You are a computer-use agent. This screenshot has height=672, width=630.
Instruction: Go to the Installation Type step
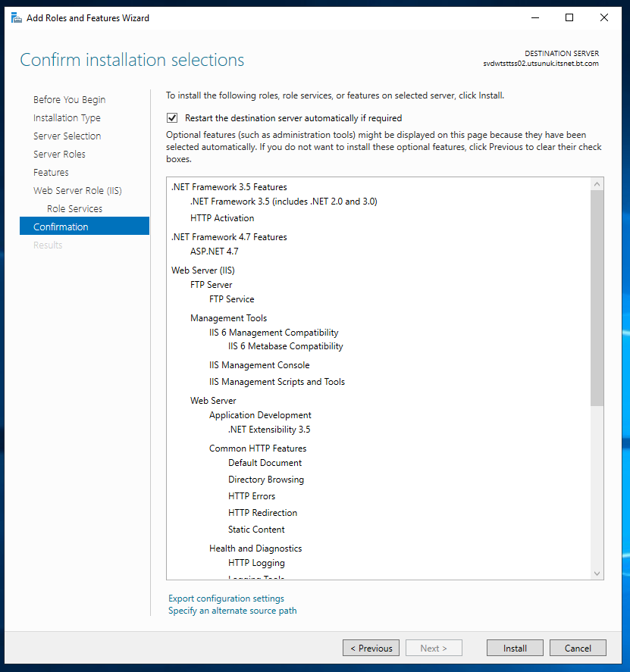pos(67,118)
